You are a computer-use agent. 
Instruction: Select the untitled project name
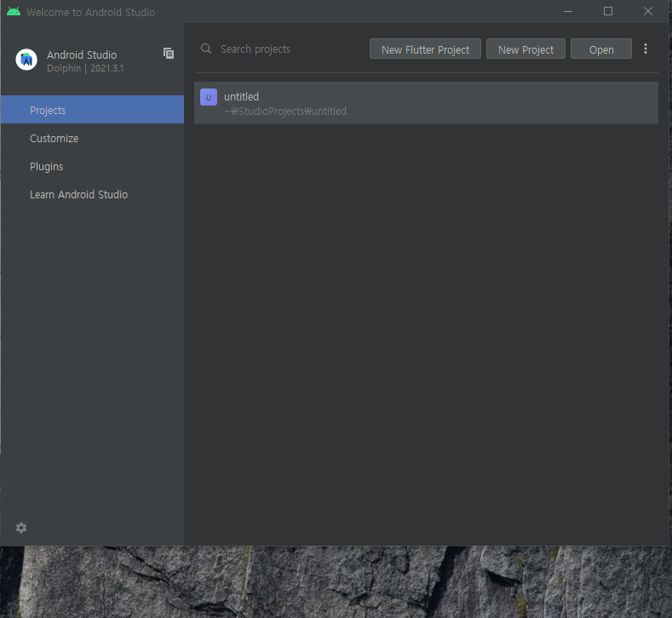coord(241,96)
